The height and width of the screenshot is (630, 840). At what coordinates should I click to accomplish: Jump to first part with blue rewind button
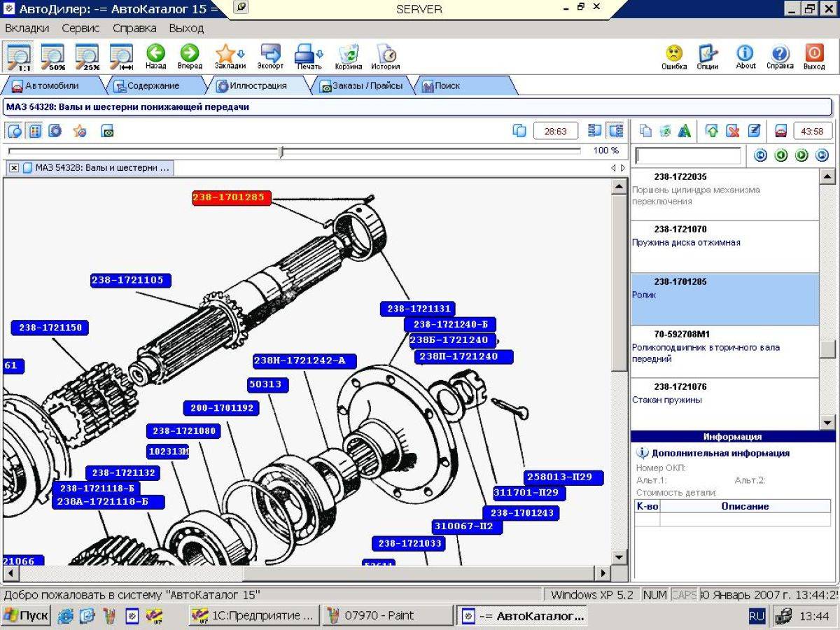point(760,155)
